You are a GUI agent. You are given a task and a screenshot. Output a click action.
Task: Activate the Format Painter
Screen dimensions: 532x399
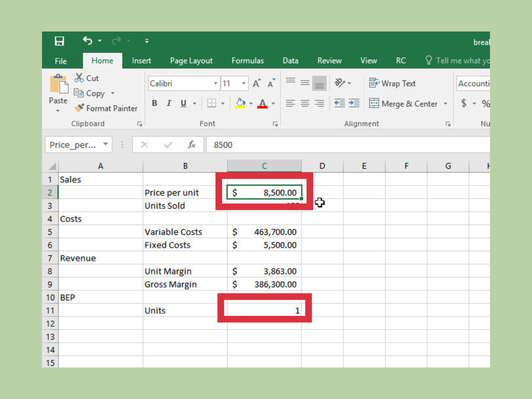[x=106, y=108]
